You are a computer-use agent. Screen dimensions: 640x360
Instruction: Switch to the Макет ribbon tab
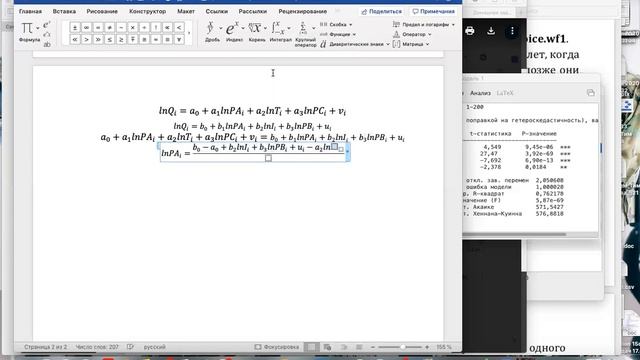186,11
